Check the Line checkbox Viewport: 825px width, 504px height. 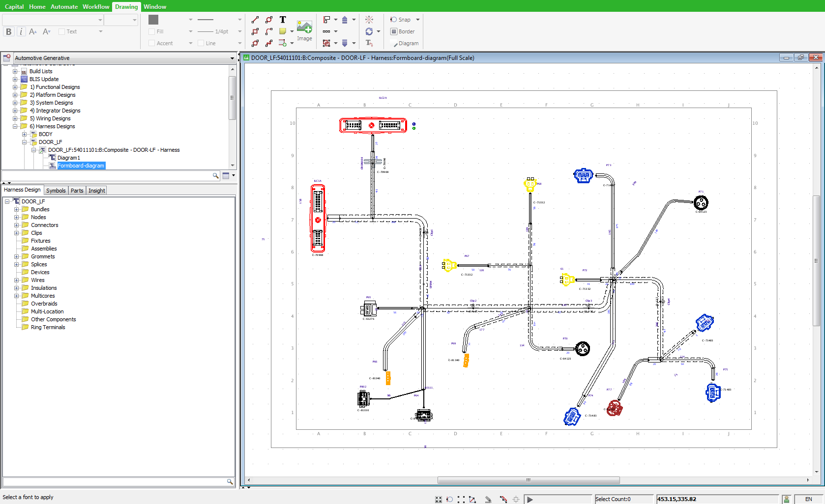[201, 43]
